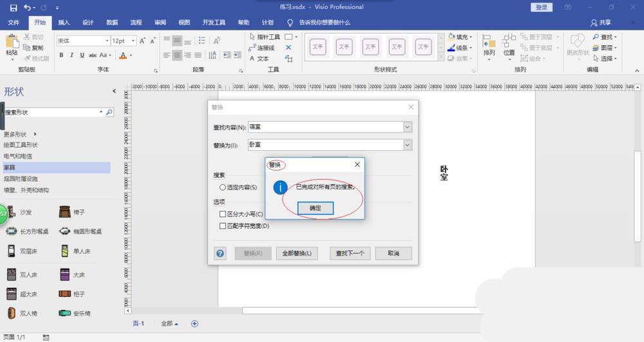Open the Page-1 tab
Viewport: 644px width, 342px height.
138,323
